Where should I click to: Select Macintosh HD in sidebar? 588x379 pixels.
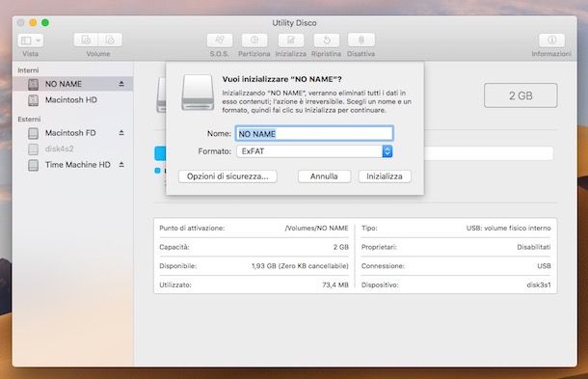72,100
